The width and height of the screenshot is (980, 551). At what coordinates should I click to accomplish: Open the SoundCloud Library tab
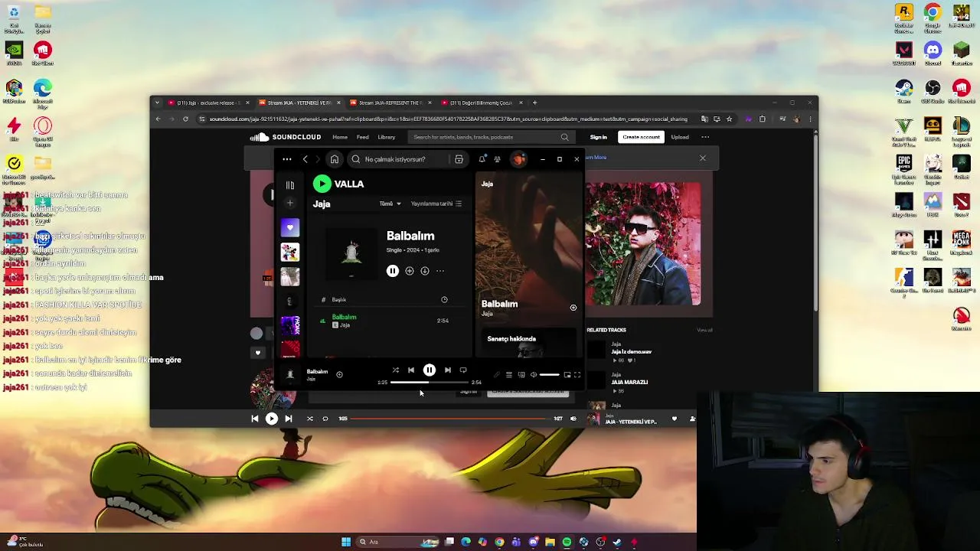387,137
